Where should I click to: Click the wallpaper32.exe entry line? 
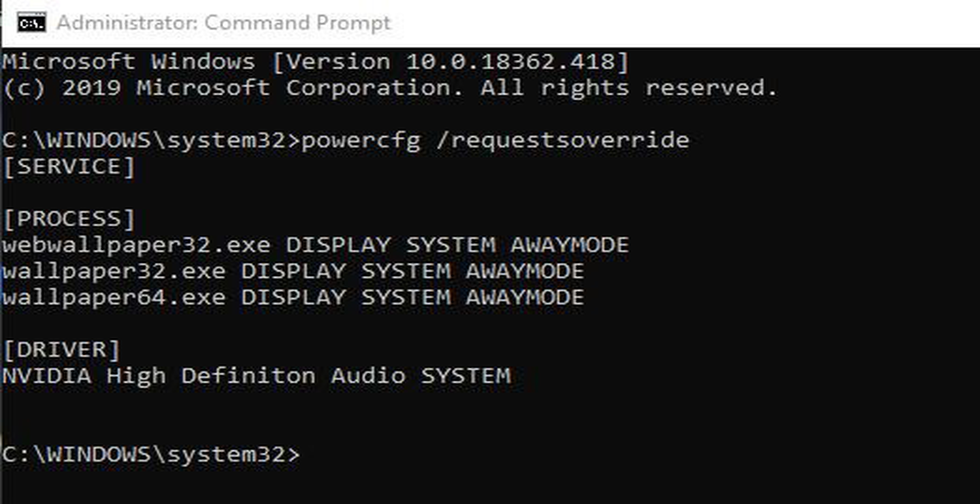293,271
